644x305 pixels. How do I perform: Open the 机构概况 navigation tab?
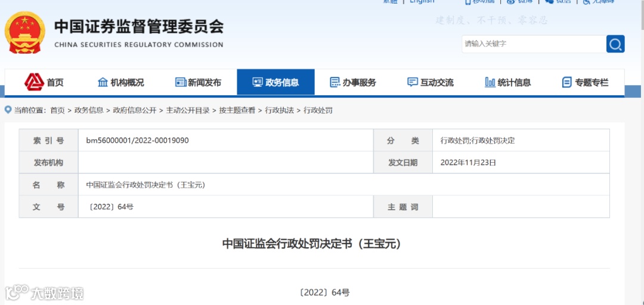(x=120, y=82)
